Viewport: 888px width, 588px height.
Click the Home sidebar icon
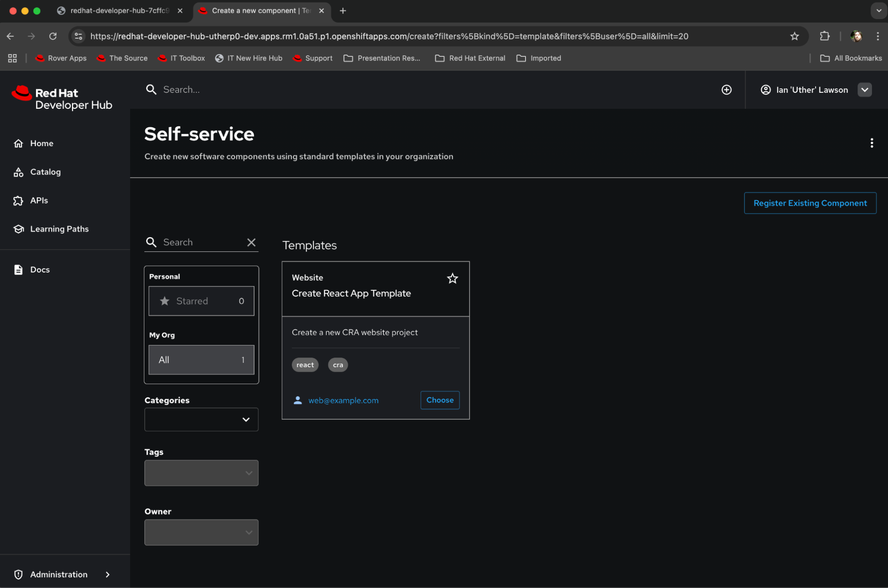18,143
